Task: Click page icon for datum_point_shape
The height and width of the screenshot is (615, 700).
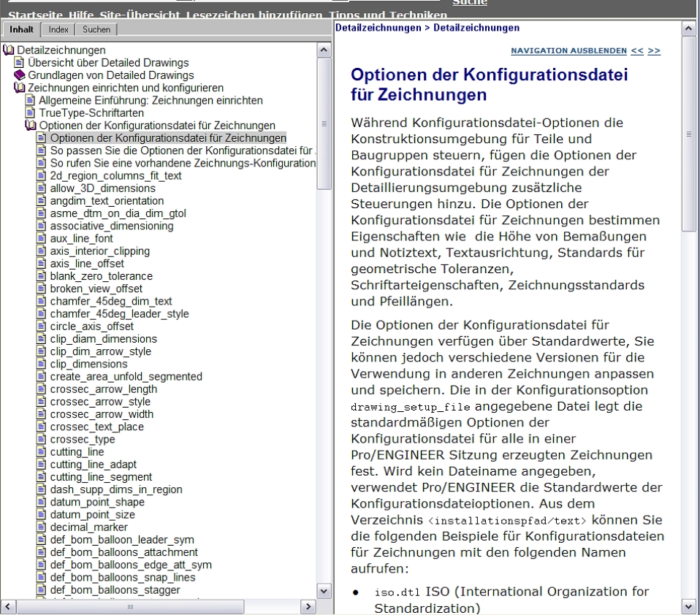Action: [x=41, y=502]
